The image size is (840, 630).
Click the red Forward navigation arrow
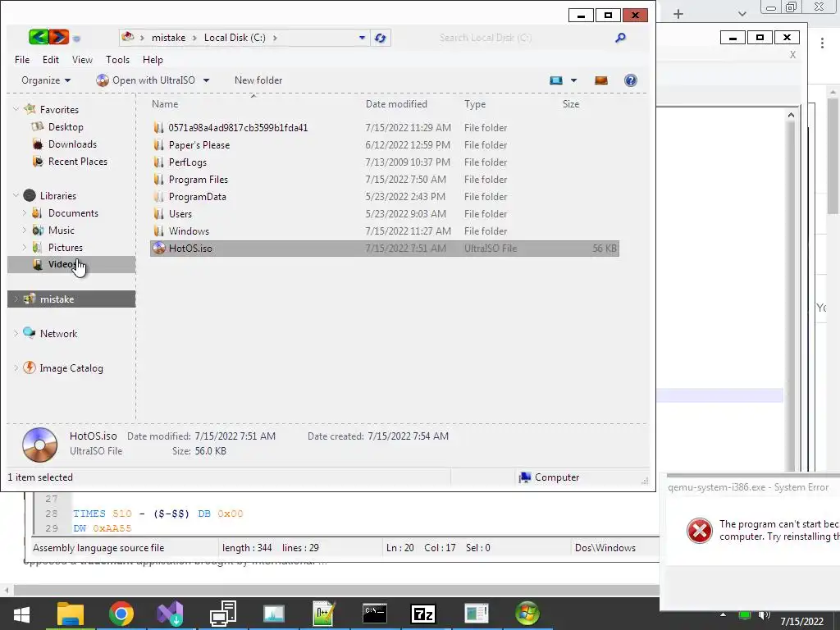pyautogui.click(x=59, y=37)
